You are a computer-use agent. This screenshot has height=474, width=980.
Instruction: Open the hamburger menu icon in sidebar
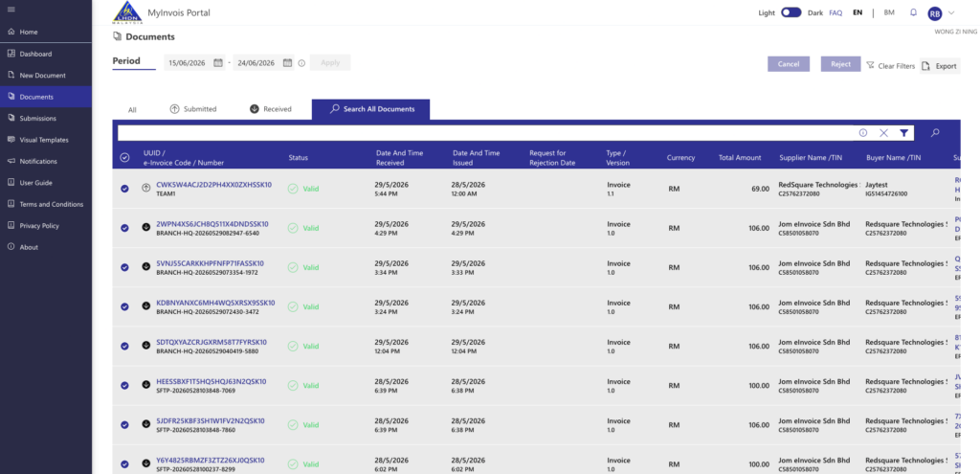(11, 10)
